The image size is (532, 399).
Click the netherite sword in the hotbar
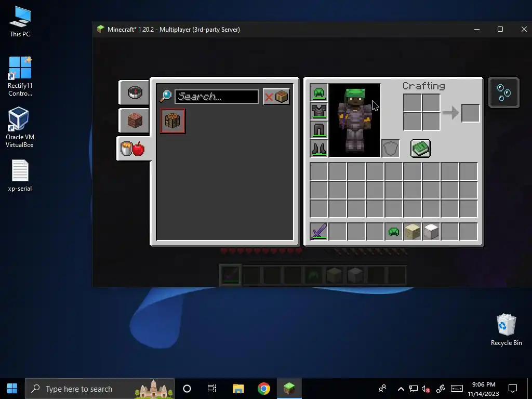(319, 232)
